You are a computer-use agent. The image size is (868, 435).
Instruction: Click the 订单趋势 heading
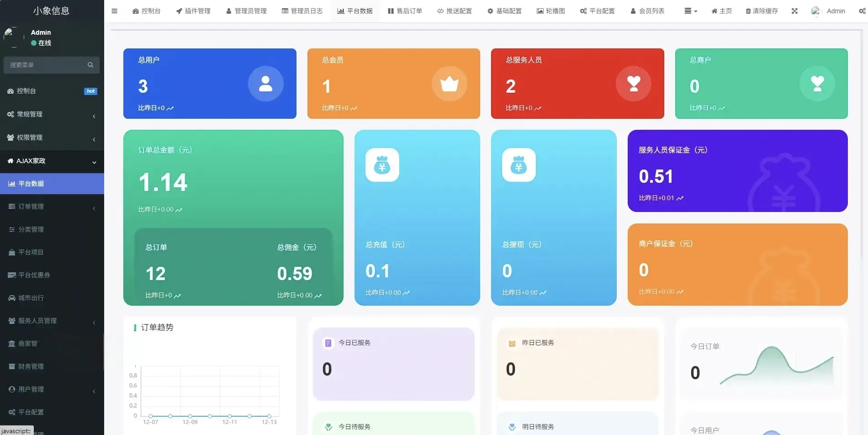[157, 327]
